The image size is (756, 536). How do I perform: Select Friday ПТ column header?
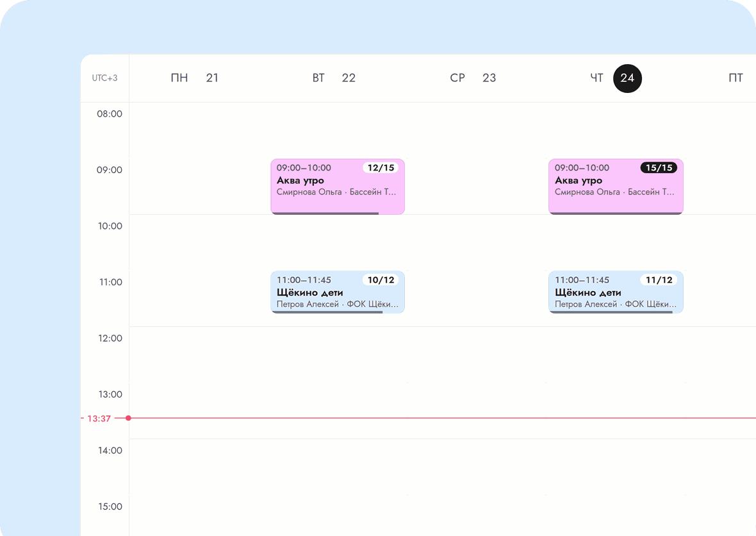pos(735,78)
